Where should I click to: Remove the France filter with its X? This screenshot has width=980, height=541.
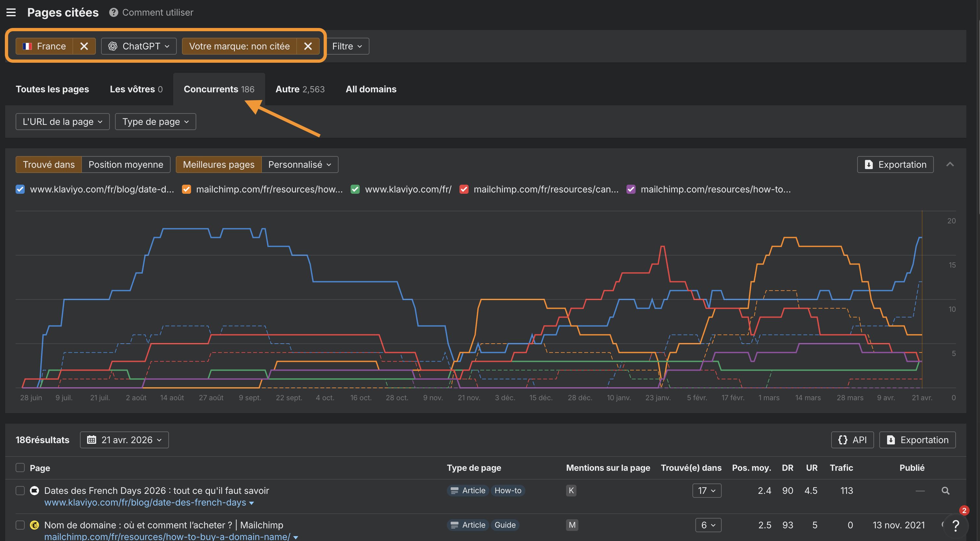click(x=84, y=46)
